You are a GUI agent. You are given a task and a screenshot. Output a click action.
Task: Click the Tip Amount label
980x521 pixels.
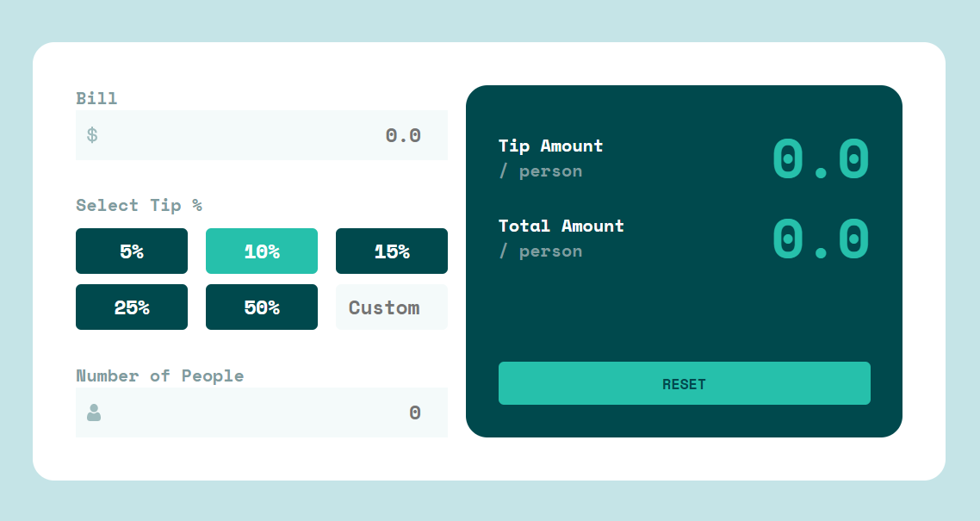pos(549,146)
